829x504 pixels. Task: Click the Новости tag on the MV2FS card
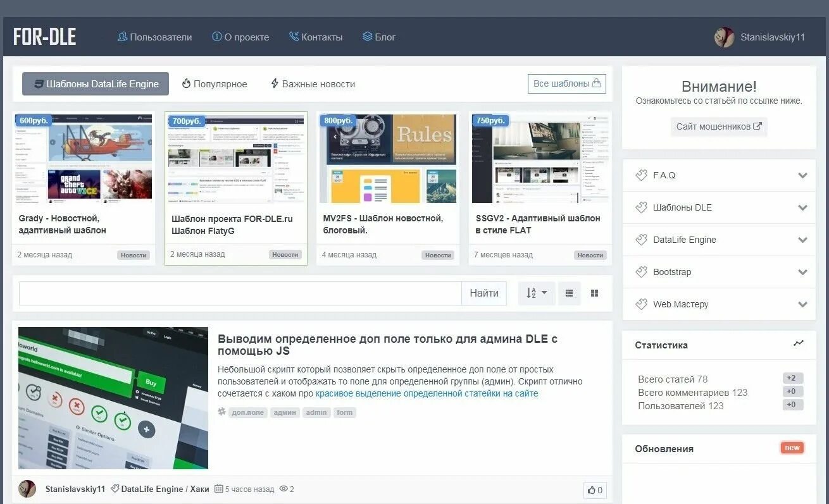438,255
